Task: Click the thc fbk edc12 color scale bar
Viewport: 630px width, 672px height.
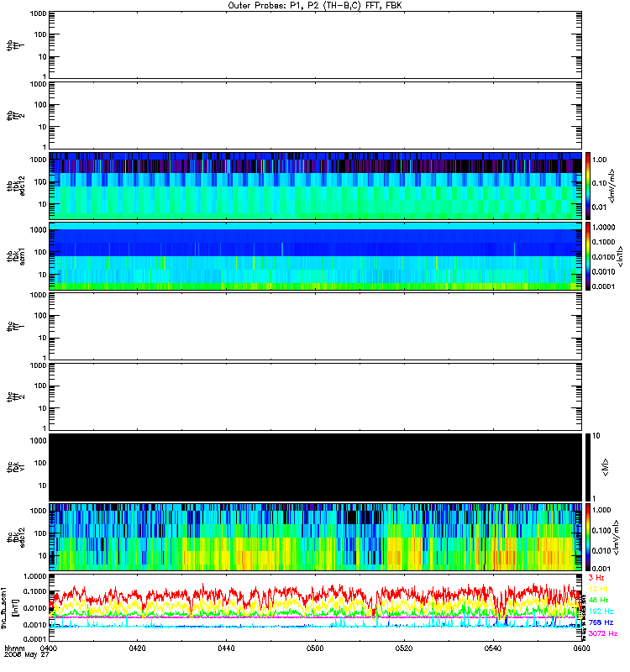Action: tap(588, 538)
